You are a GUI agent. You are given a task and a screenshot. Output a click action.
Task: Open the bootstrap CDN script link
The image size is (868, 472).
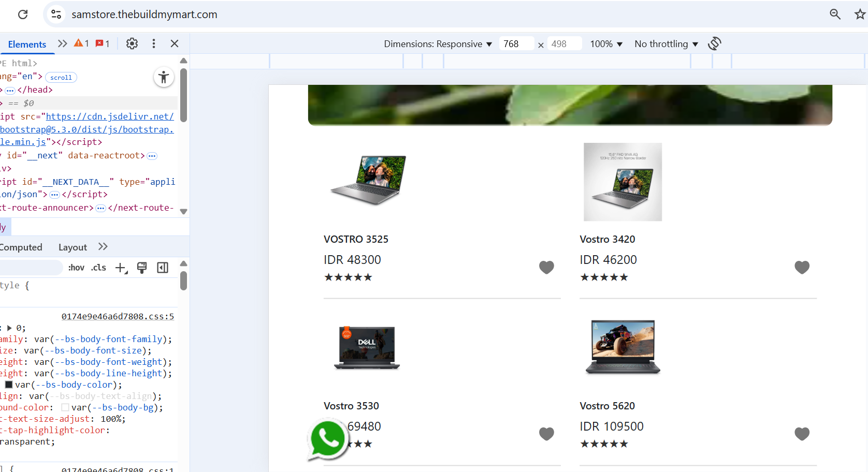[x=87, y=129]
